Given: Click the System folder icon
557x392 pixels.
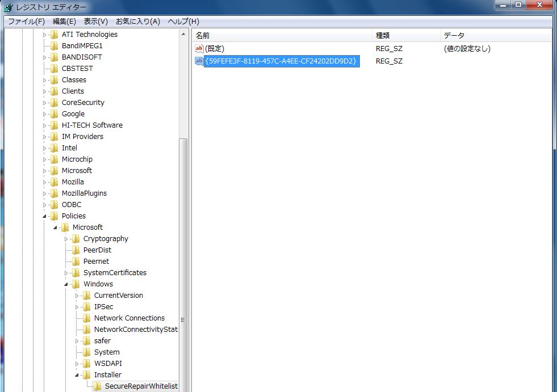Looking at the screenshot, I should 87,352.
